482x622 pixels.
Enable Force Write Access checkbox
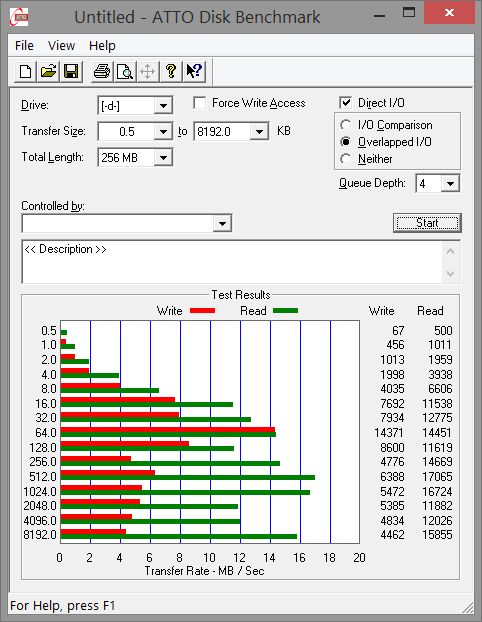200,103
